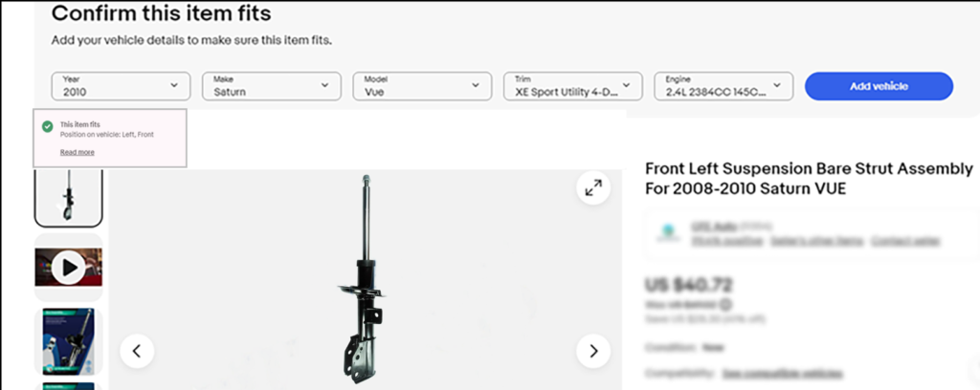Click the seller logo avatar
Image resolution: width=980 pixels, height=390 pixels.
pyautogui.click(x=669, y=232)
